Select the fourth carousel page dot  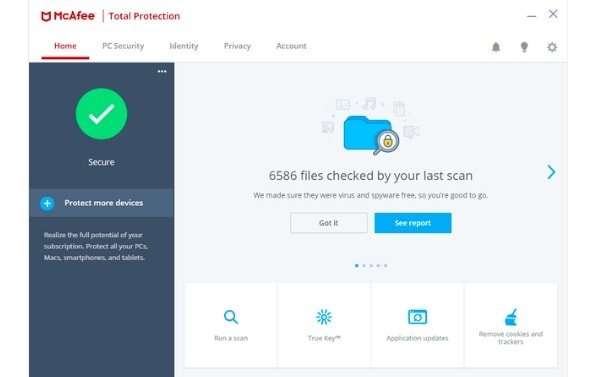click(378, 265)
